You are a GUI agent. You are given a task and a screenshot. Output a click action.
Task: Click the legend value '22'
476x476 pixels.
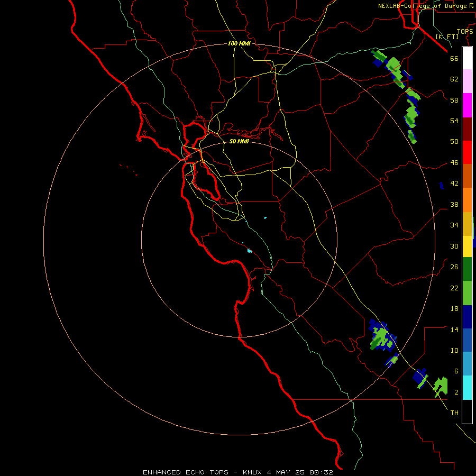tap(454, 288)
